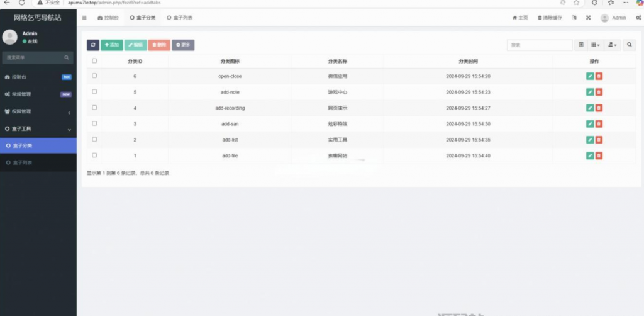This screenshot has height=316, width=644.
Task: Open 控制台 in the sidebar
Action: [x=38, y=77]
